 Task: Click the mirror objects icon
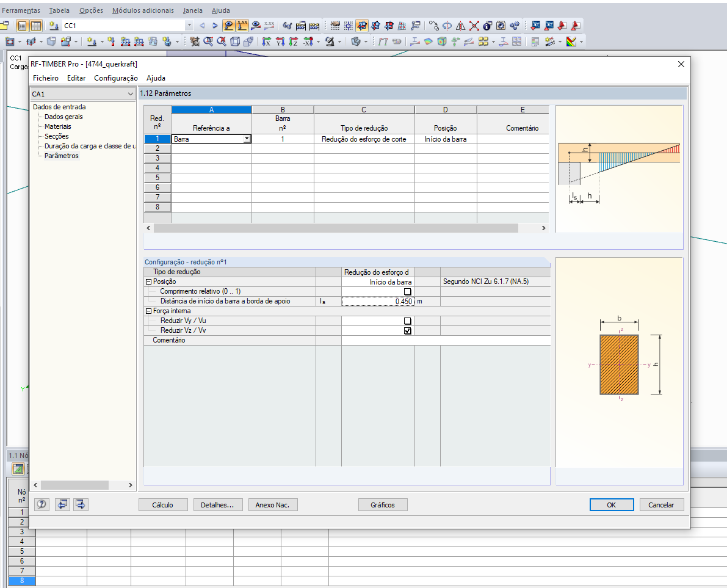460,26
